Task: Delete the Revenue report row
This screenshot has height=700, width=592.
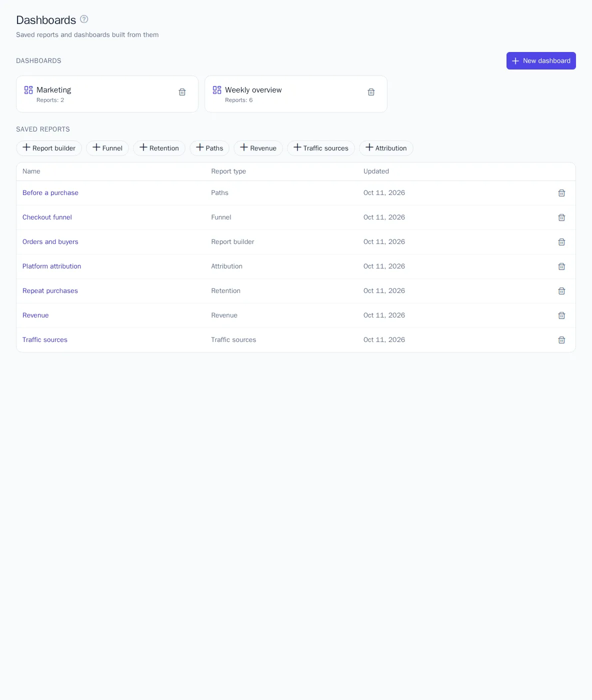Action: pyautogui.click(x=561, y=315)
